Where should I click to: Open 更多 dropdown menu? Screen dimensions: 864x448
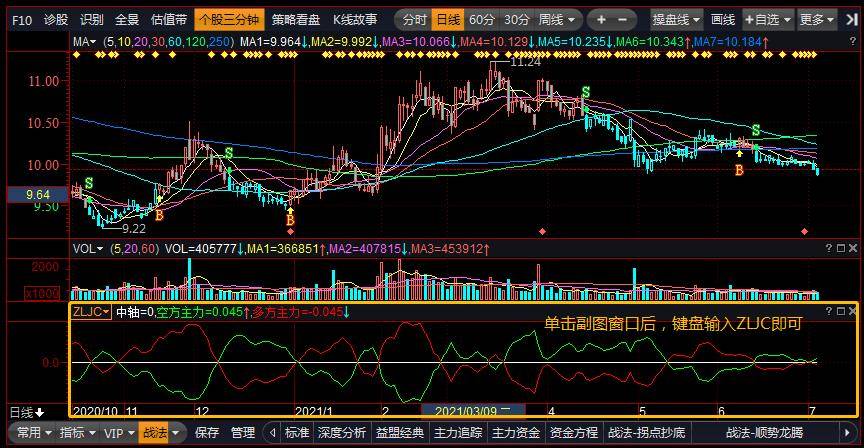click(x=818, y=20)
